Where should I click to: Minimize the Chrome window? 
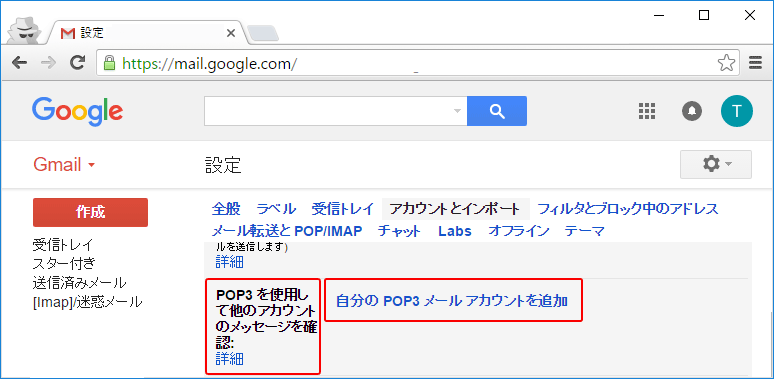(x=659, y=15)
